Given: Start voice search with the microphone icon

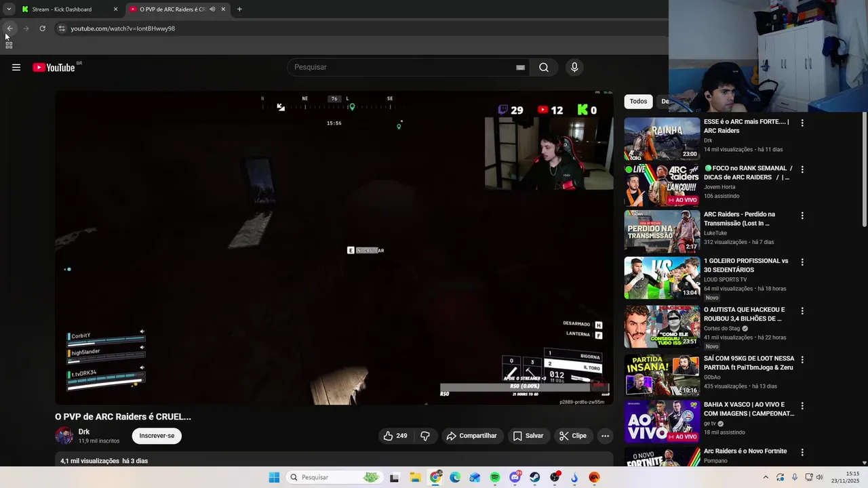Looking at the screenshot, I should 574,67.
